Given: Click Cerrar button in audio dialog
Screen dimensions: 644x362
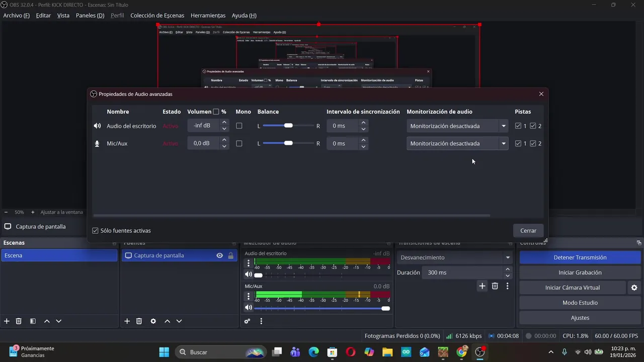Looking at the screenshot, I should tap(528, 231).
